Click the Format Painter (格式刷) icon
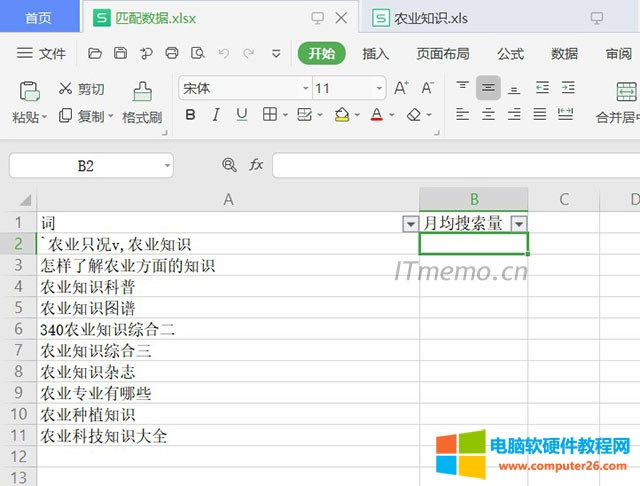640x486 pixels. (142, 91)
